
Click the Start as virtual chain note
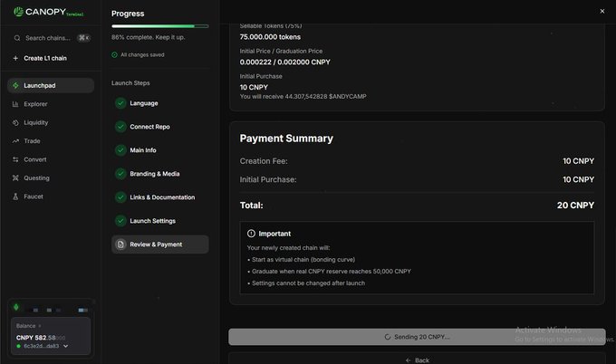pos(303,260)
